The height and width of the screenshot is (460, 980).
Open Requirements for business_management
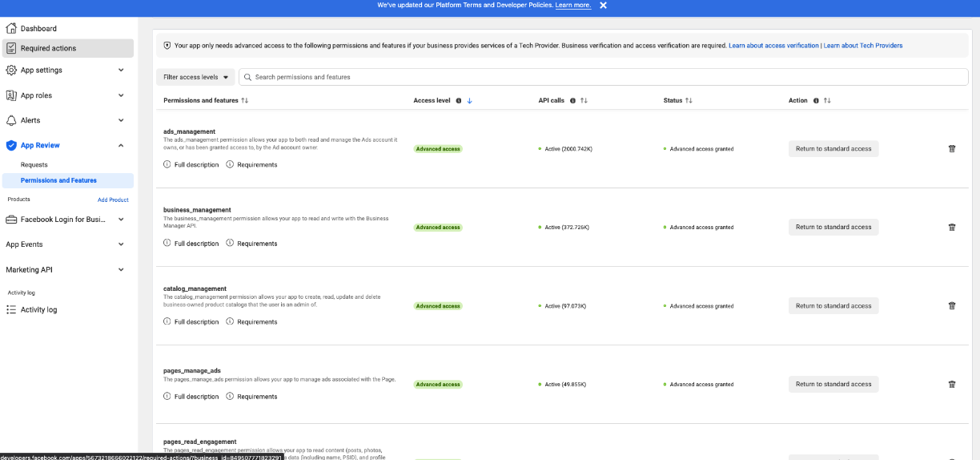251,244
